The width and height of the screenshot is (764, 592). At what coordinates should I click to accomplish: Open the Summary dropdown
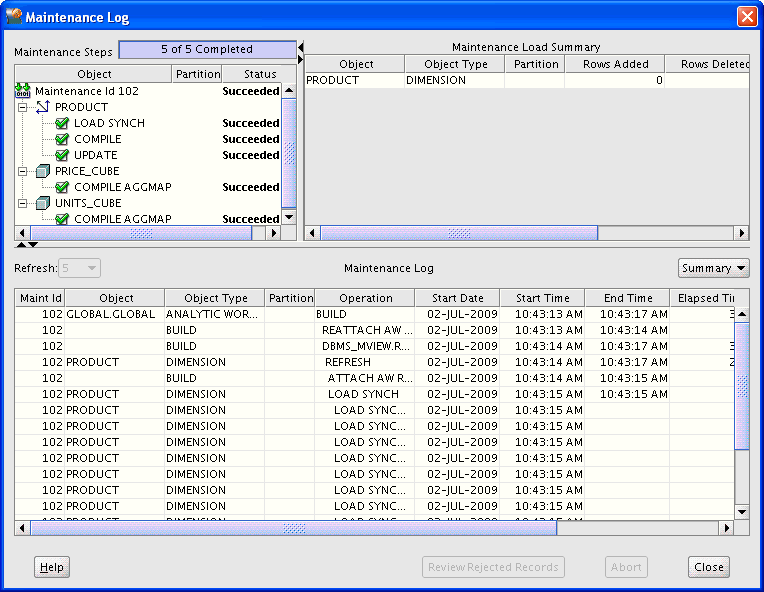pyautogui.click(x=713, y=268)
